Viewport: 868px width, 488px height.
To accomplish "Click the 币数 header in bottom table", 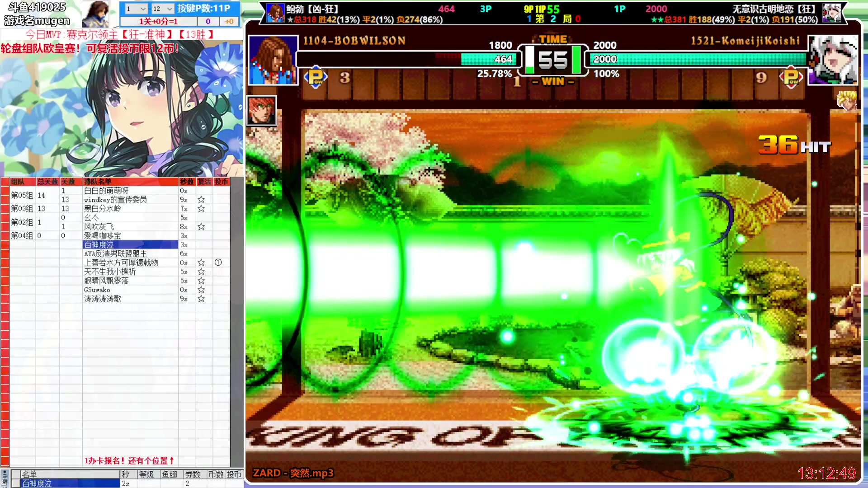I will click(x=216, y=474).
